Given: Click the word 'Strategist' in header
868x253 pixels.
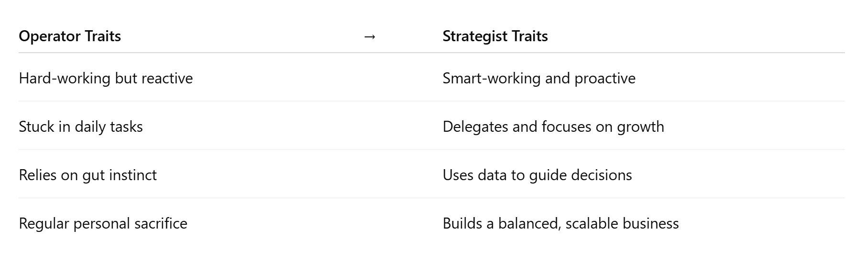Looking at the screenshot, I should 475,36.
